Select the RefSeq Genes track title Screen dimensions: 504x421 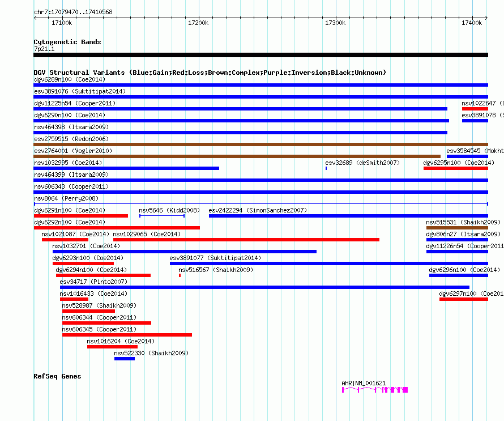tap(57, 376)
